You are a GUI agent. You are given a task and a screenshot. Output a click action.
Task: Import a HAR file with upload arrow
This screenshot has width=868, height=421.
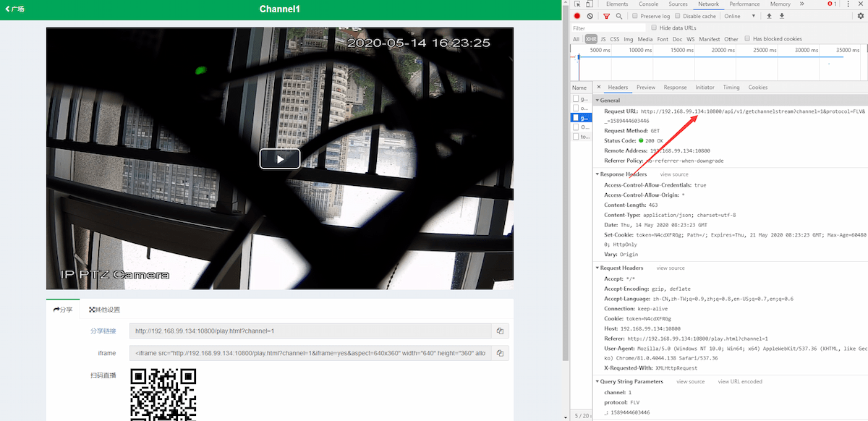click(x=769, y=16)
